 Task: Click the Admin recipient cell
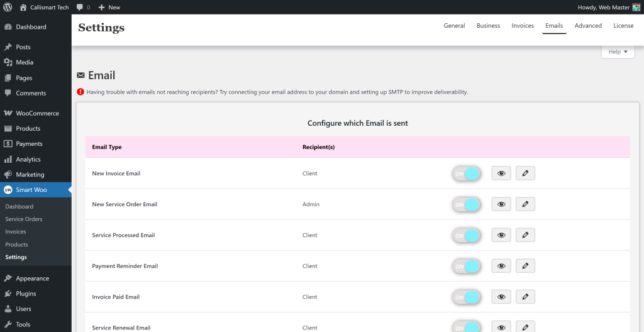click(311, 204)
